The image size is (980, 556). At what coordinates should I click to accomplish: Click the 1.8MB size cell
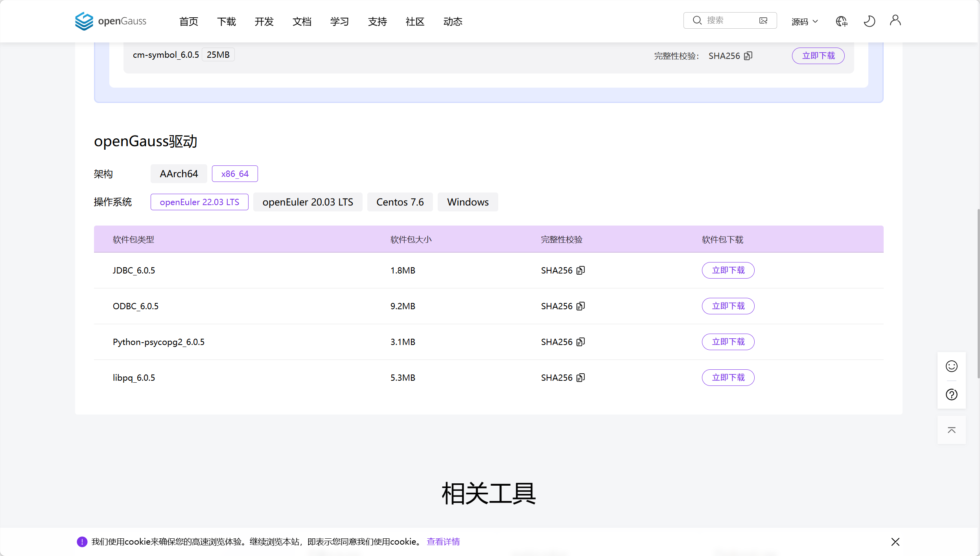[403, 270]
